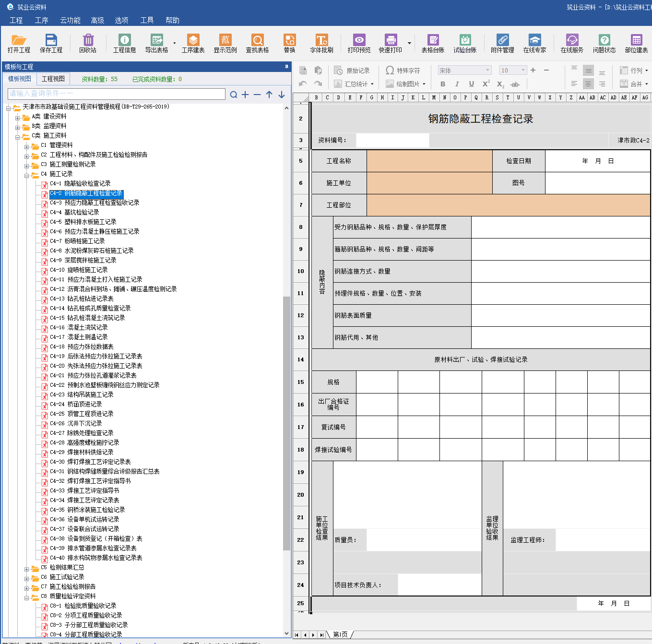This screenshot has height=644, width=652.
Task: Open the 打开工程 toolbar icon
Action: [x=19, y=43]
